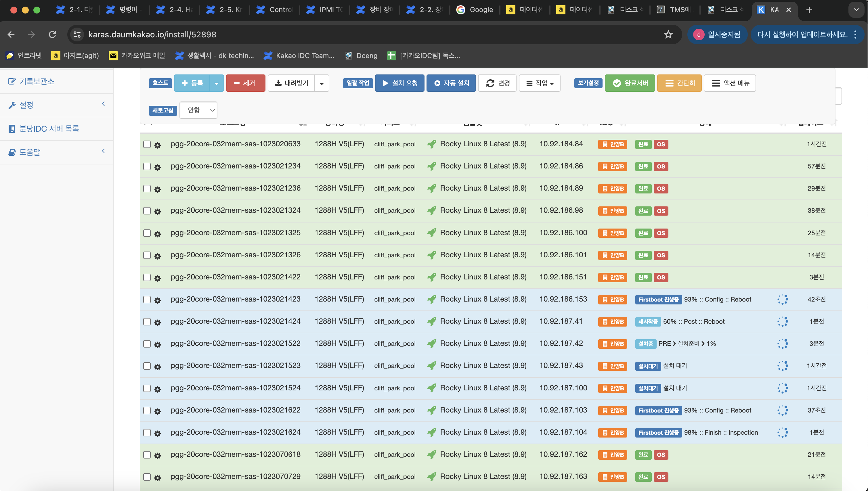Click the red OS badge in row 10.92.187.162
The height and width of the screenshot is (491, 868).
[x=661, y=454]
